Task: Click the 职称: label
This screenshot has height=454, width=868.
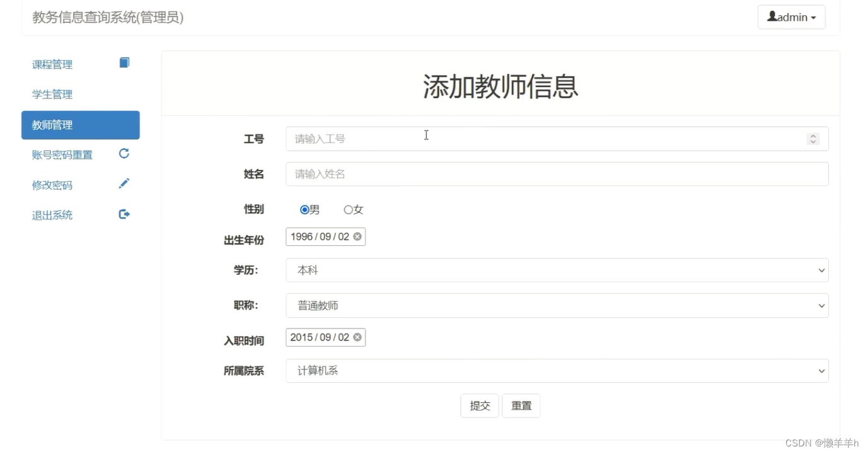Action: [x=246, y=305]
